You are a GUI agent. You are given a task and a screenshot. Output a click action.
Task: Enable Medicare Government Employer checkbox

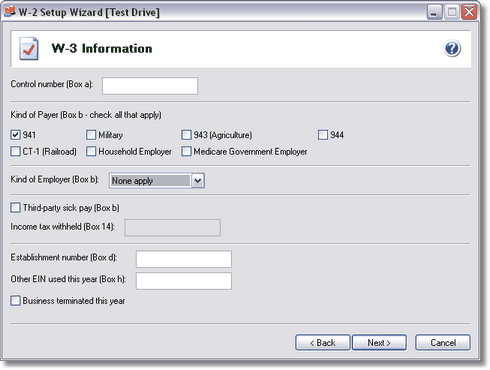pos(186,151)
